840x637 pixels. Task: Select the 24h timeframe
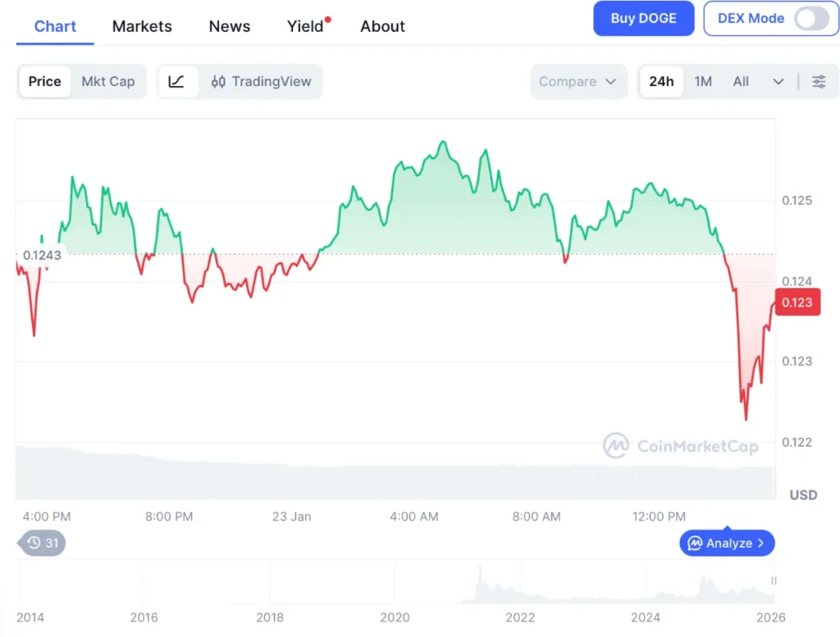pyautogui.click(x=661, y=81)
